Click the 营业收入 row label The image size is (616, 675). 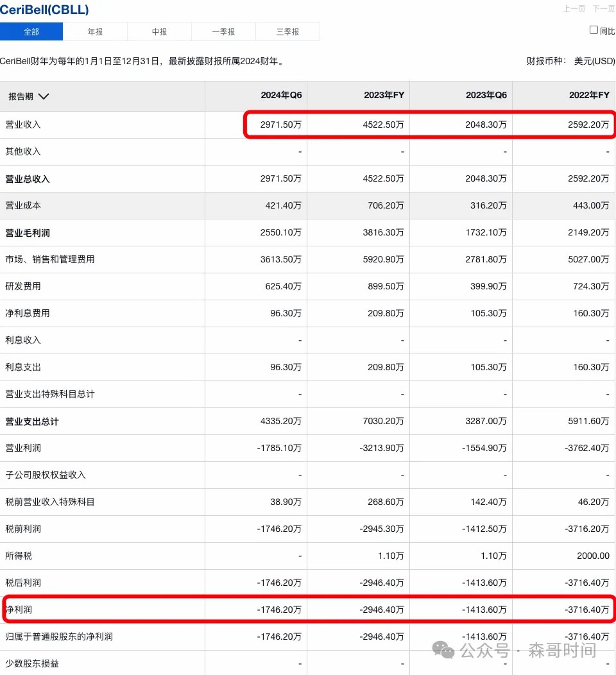pyautogui.click(x=23, y=125)
